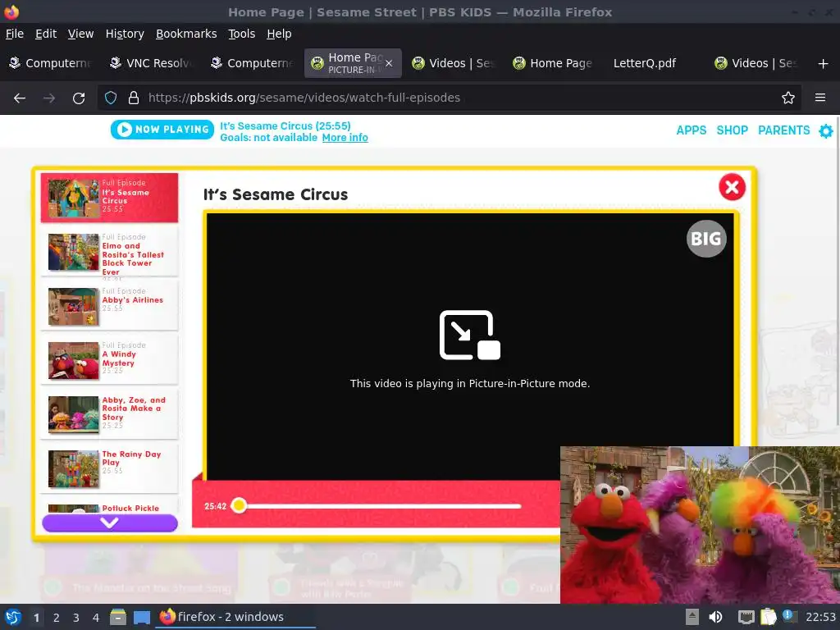Screen dimensions: 840x630
Task: Toggle BIG video size button
Action: 706,239
